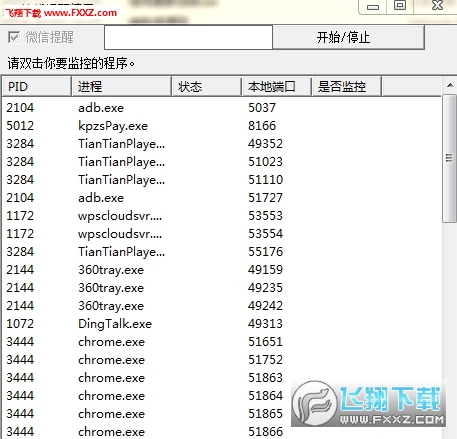Screen dimensions: 457x439
Task: Select the DingTalk.exe process row
Action: tap(222, 324)
